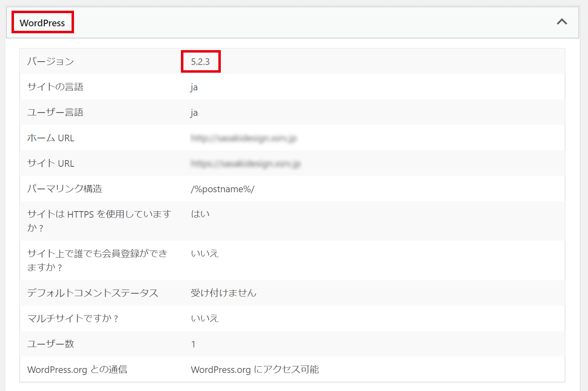
Task: Click the パーマリンク構造 label
Action: pos(65,189)
